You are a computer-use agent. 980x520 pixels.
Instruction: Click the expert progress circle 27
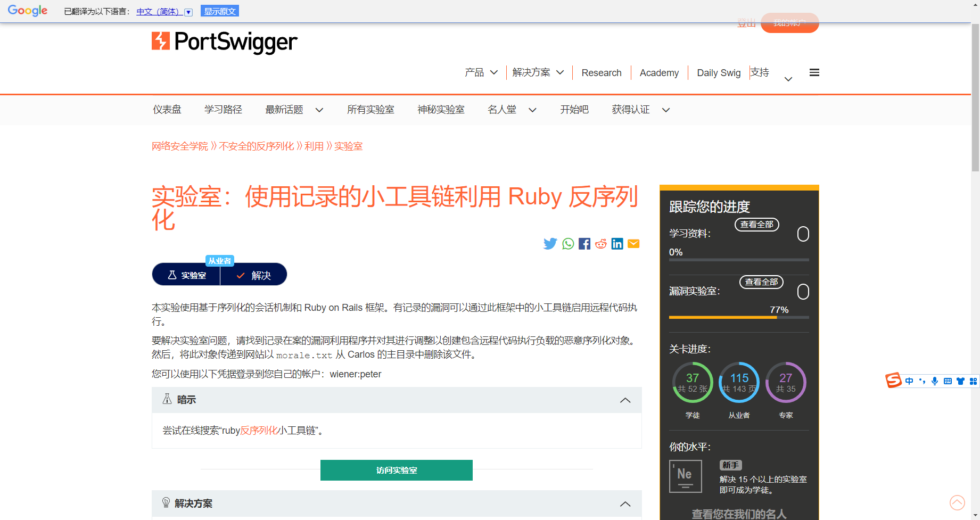point(786,382)
